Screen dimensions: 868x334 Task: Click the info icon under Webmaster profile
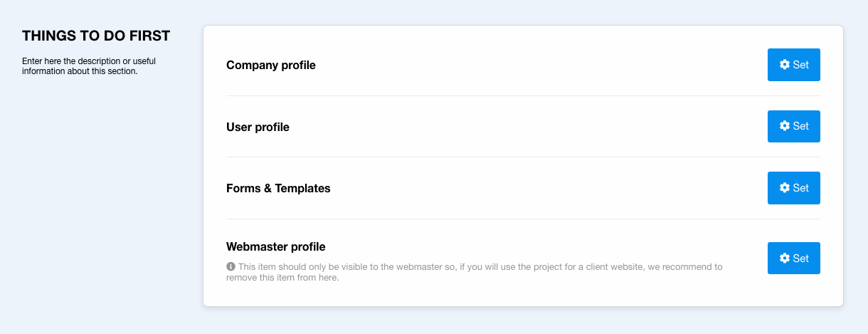coord(231,267)
